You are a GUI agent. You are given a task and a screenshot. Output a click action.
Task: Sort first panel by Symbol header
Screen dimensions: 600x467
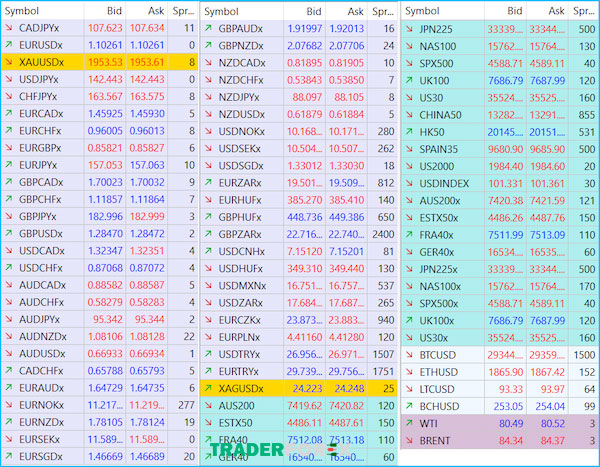[x=22, y=11]
